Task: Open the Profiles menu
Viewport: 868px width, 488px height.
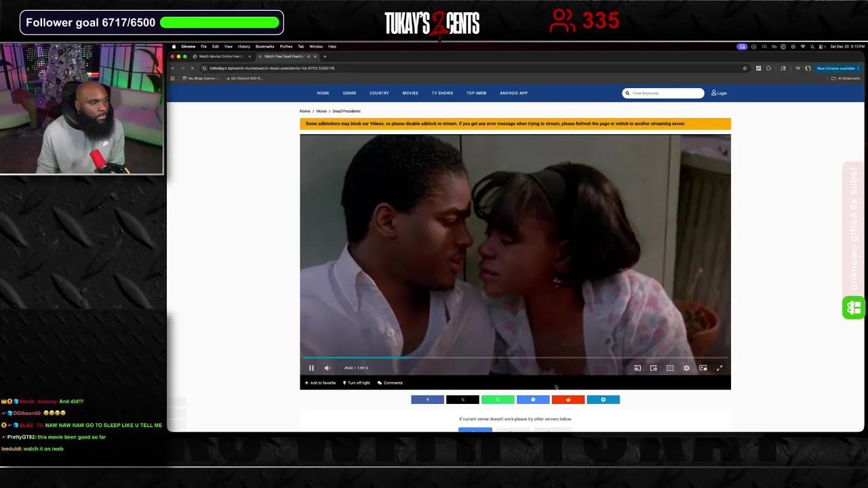Action: [x=286, y=47]
